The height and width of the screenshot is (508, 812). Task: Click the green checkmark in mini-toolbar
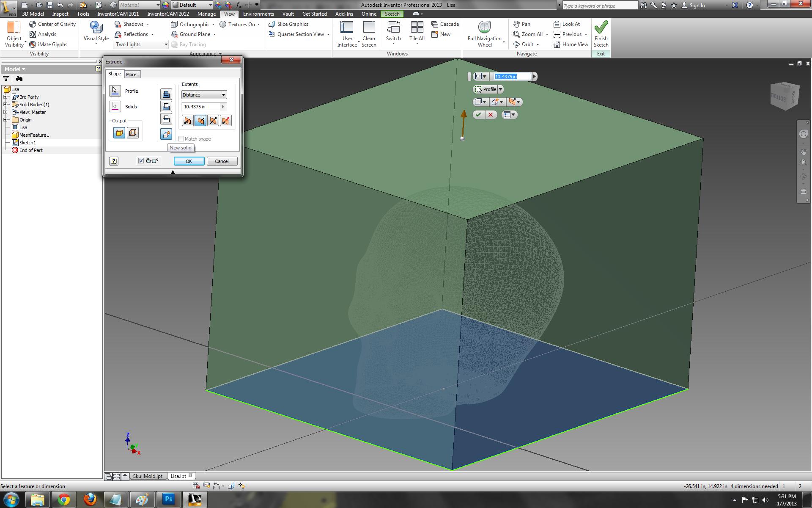(x=478, y=115)
